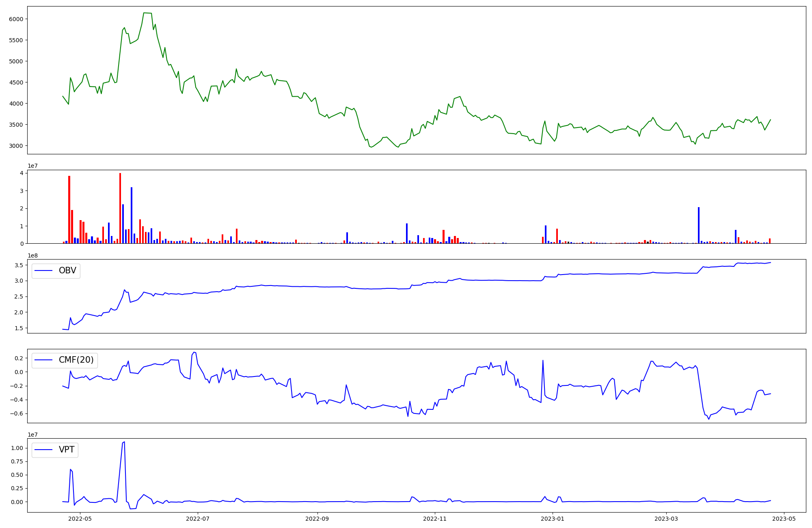Click the 2023-05 x-axis date label
Screen dimensions: 812x528
[784, 519]
